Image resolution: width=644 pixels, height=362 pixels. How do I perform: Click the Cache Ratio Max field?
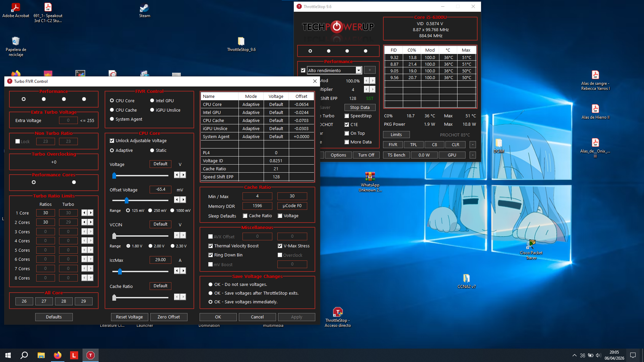[292, 196]
